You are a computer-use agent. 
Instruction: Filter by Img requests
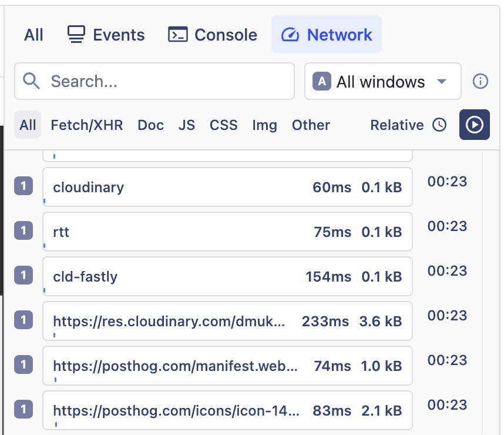(264, 125)
